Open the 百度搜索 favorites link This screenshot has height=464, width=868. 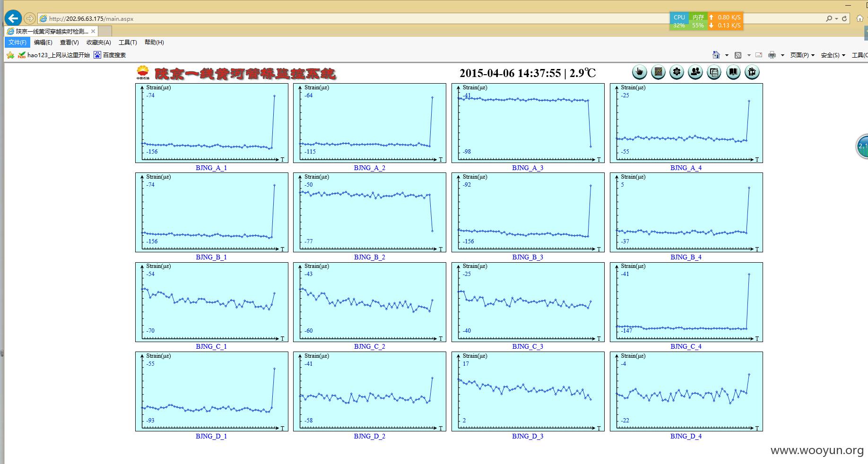click(x=110, y=55)
